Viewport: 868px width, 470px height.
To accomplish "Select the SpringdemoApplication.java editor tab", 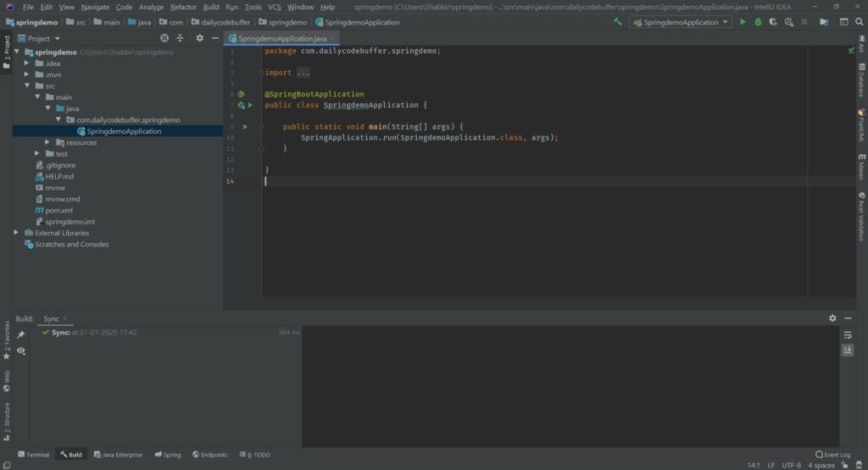I will click(x=281, y=38).
